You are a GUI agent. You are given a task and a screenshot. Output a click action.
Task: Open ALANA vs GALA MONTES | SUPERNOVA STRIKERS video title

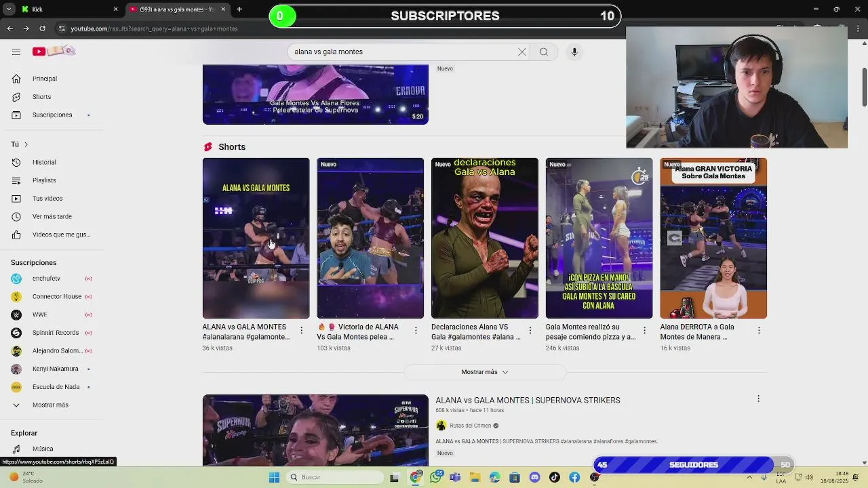(x=528, y=401)
